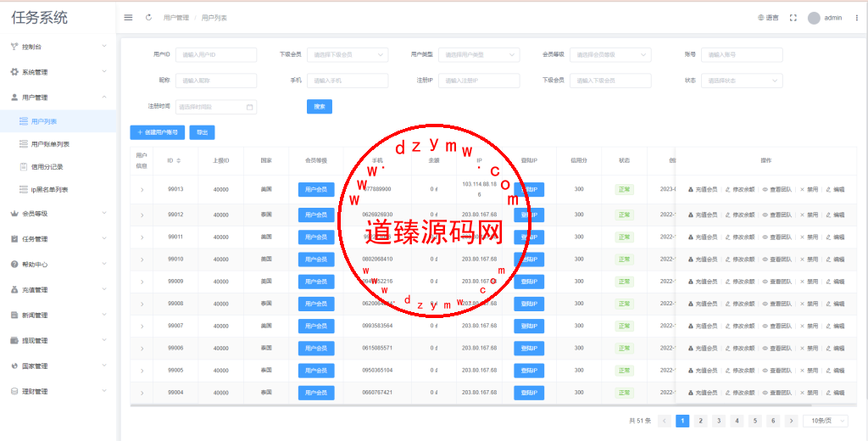Image resolution: width=868 pixels, height=441 pixels.
Task: Click 查看团队 for user 99004
Action: 777,393
